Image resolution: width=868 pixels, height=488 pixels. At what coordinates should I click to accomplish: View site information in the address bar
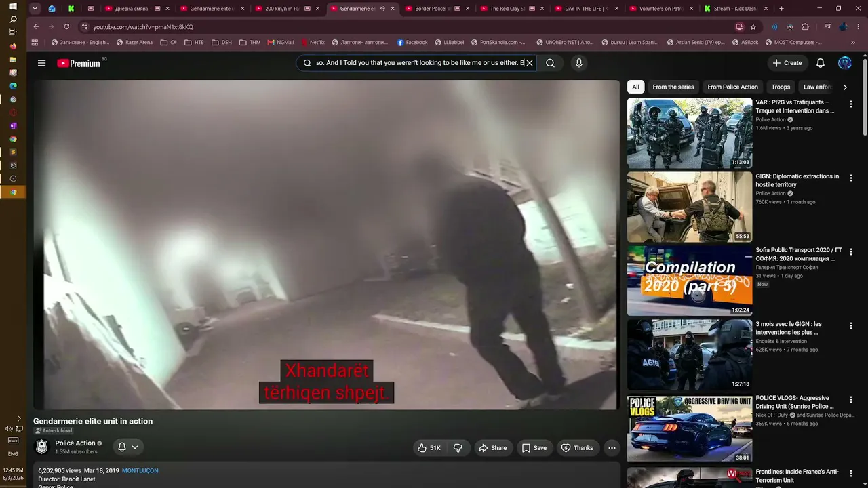point(85,27)
